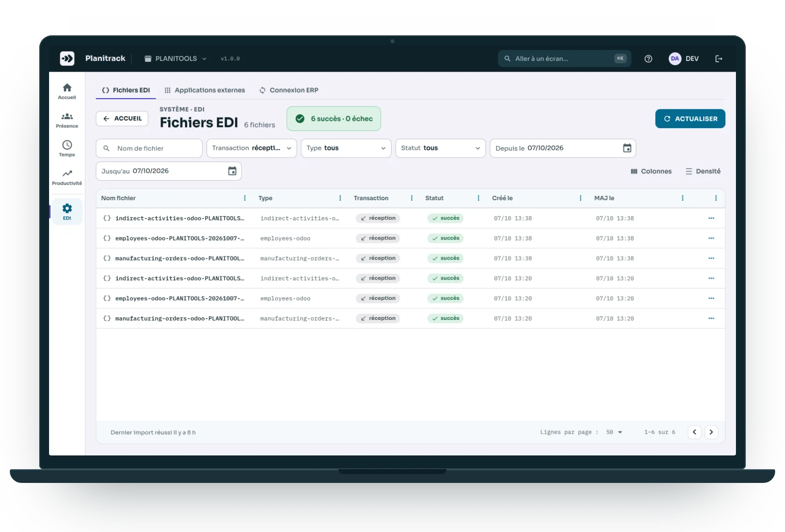Open calendar picker for Depuis le
The height and width of the screenshot is (532, 785).
click(627, 148)
